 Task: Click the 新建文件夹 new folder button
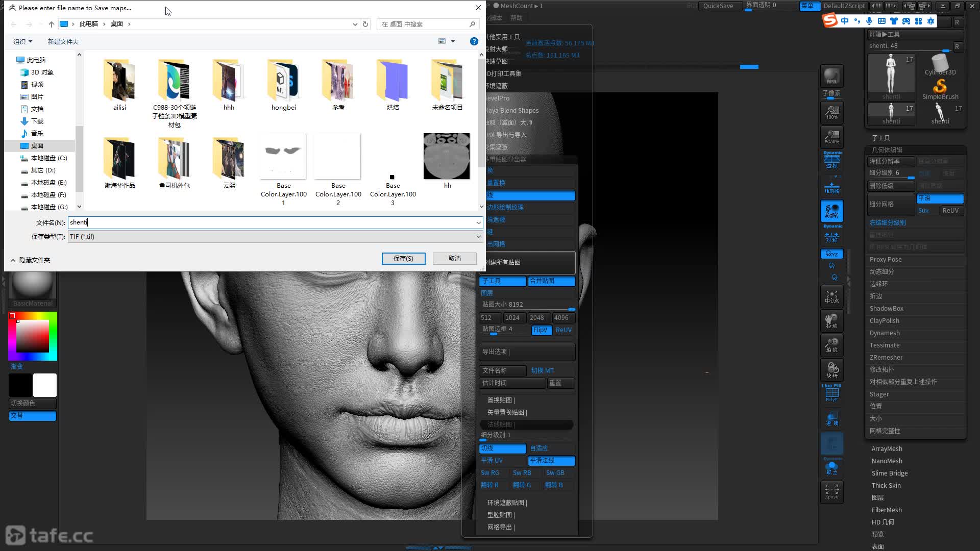(63, 42)
